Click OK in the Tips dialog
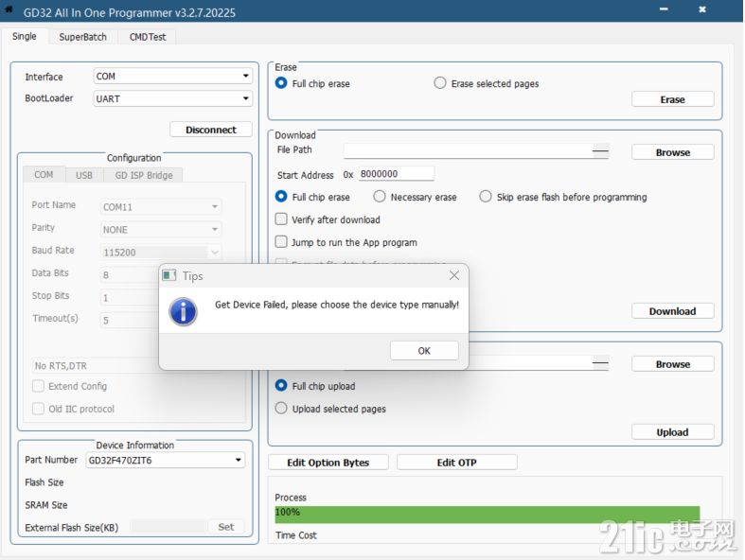The width and height of the screenshot is (745, 560). coord(424,351)
